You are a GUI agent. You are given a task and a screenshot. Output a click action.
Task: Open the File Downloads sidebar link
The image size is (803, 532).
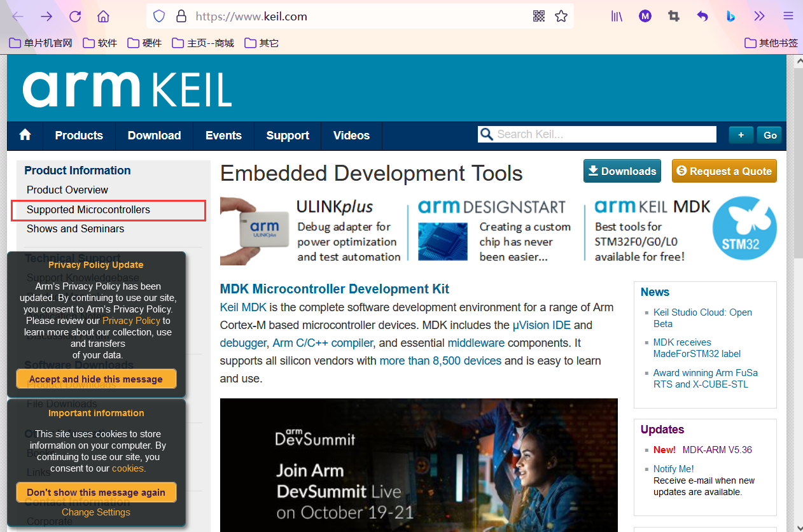(62, 404)
